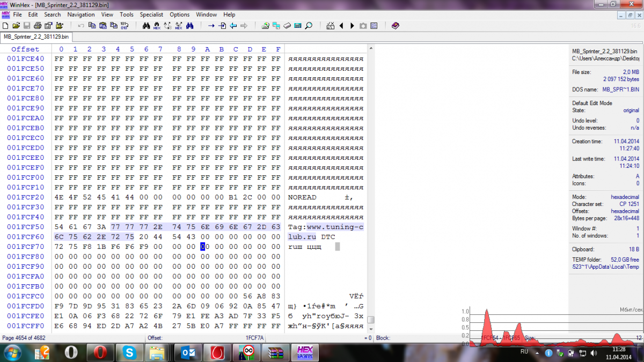Open the View menu
644x362 pixels.
click(107, 14)
